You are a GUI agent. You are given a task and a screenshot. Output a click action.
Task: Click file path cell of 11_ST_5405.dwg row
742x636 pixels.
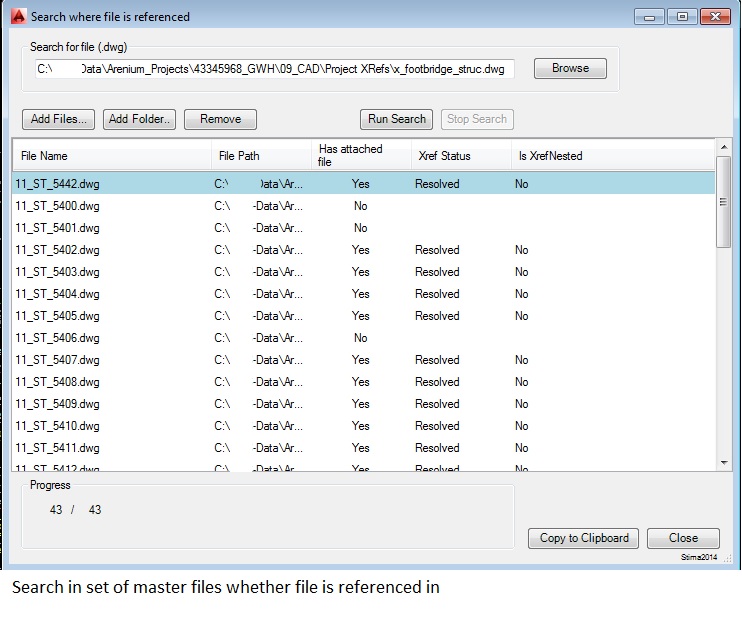258,316
